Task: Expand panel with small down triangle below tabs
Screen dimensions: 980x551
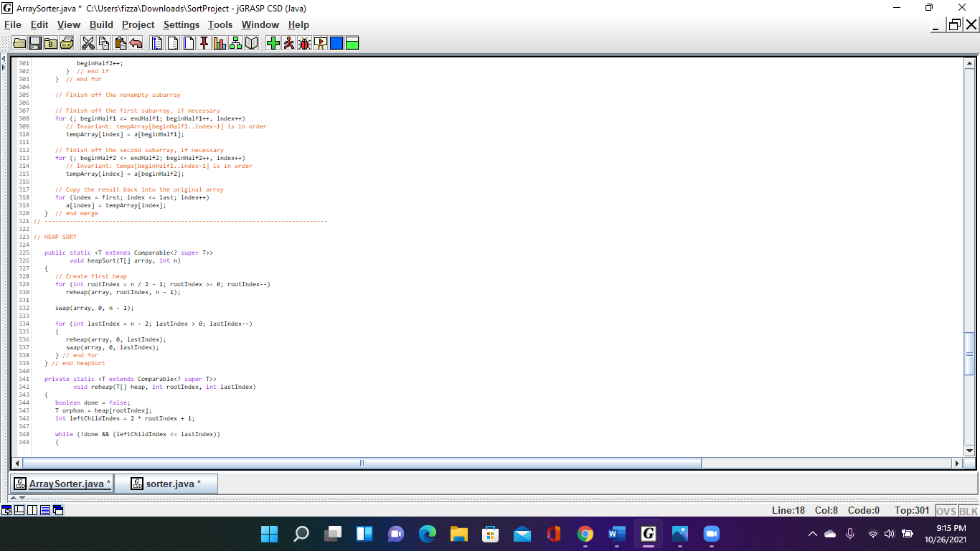Action: tap(22, 498)
